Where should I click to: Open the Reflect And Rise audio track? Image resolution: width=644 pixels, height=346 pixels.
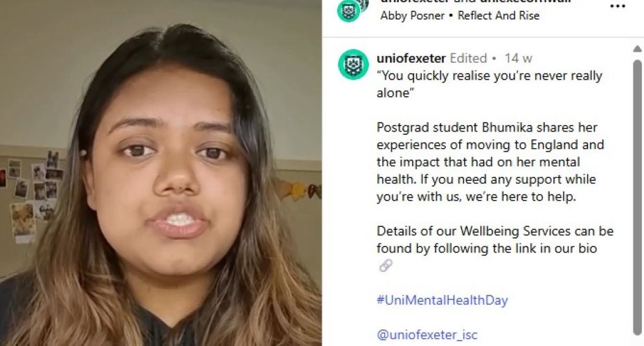pos(498,16)
